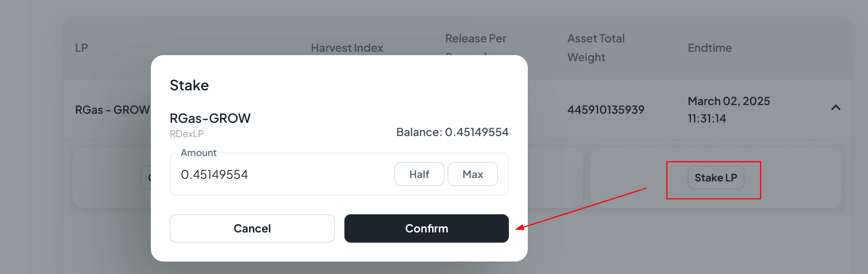The height and width of the screenshot is (274, 868).
Task: Select the RGas - GROW row label
Action: coord(112,110)
